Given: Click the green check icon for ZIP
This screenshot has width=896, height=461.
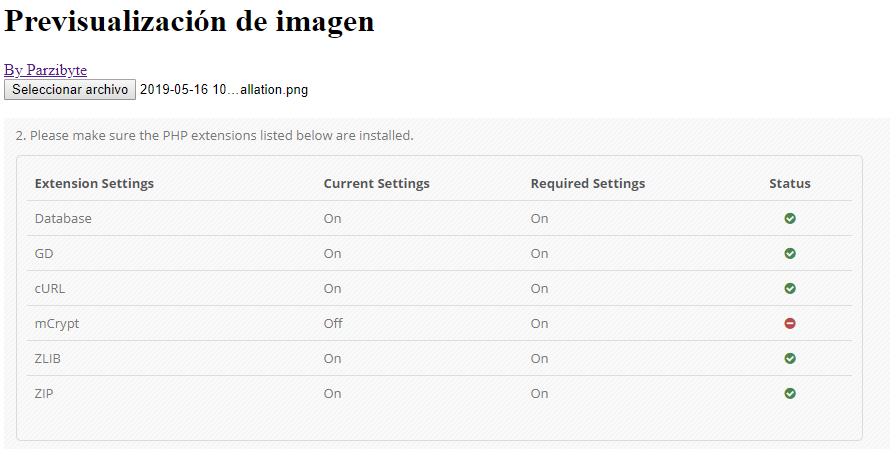Looking at the screenshot, I should tap(790, 393).
